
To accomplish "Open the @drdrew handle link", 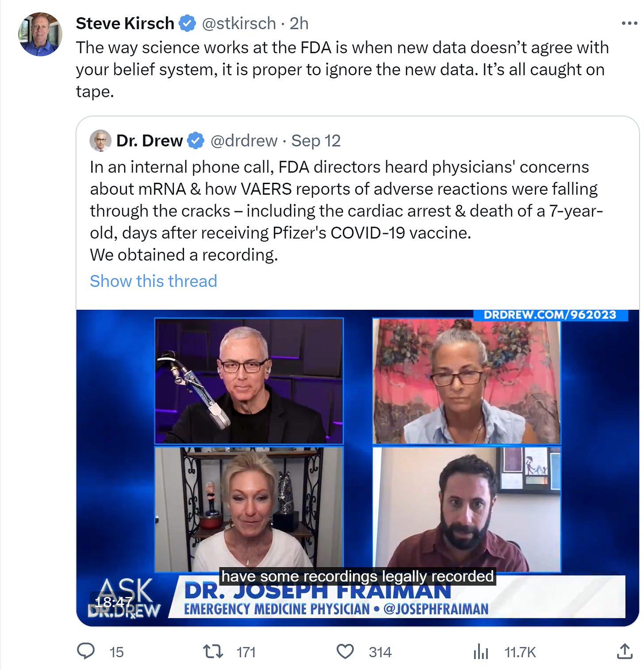I will [x=244, y=141].
